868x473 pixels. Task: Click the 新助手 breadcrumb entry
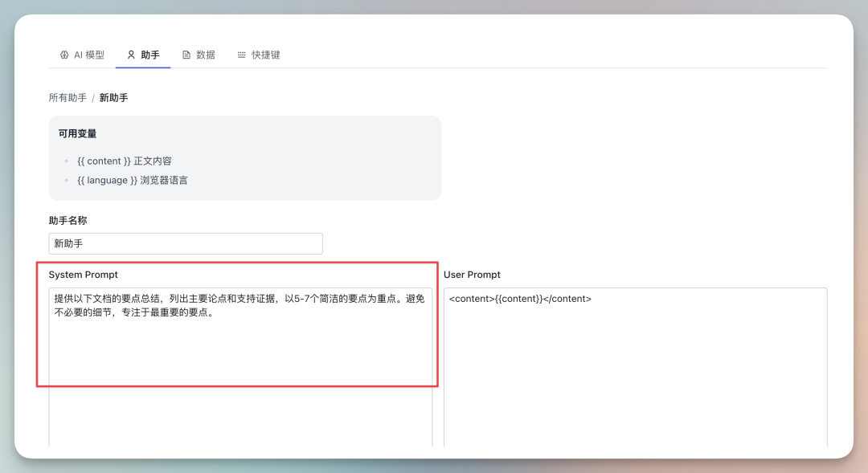113,97
